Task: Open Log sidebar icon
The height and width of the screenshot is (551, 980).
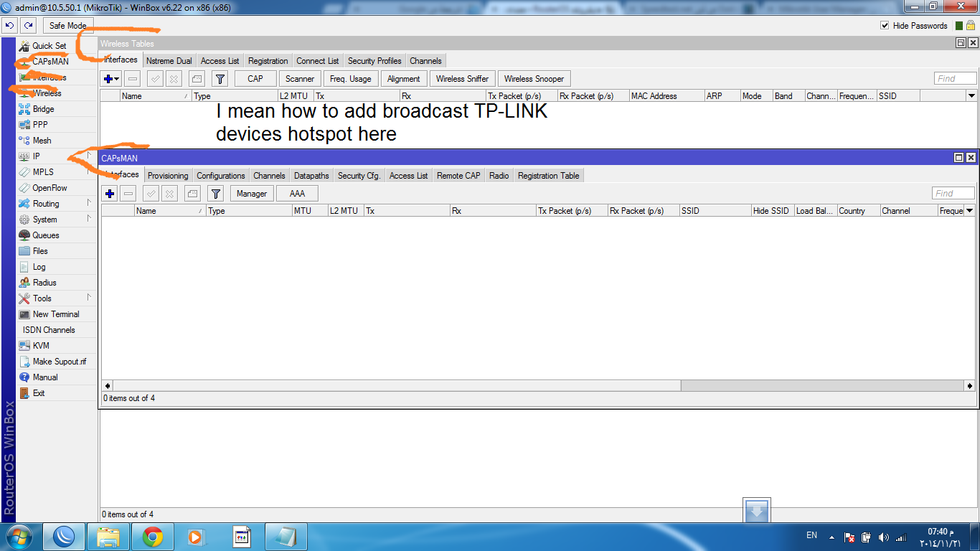Action: 24,267
